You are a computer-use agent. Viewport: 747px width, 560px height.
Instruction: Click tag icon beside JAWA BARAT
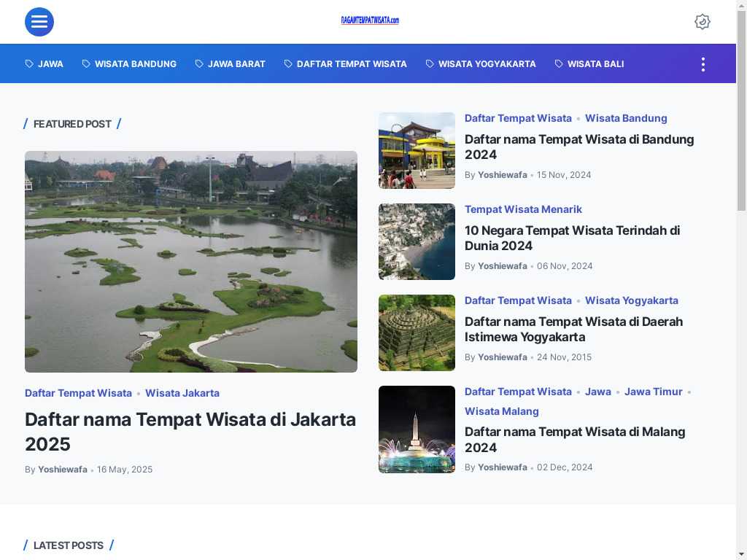[199, 64]
